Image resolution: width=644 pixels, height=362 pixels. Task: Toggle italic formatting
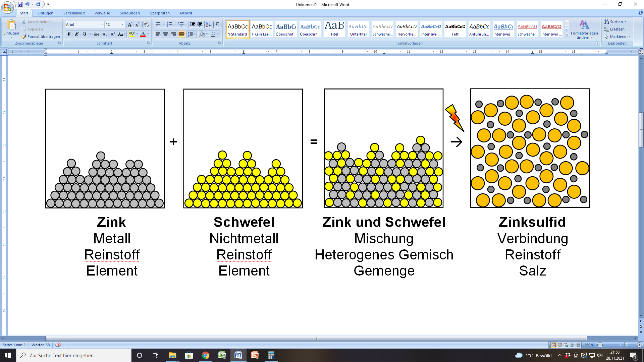tap(76, 34)
